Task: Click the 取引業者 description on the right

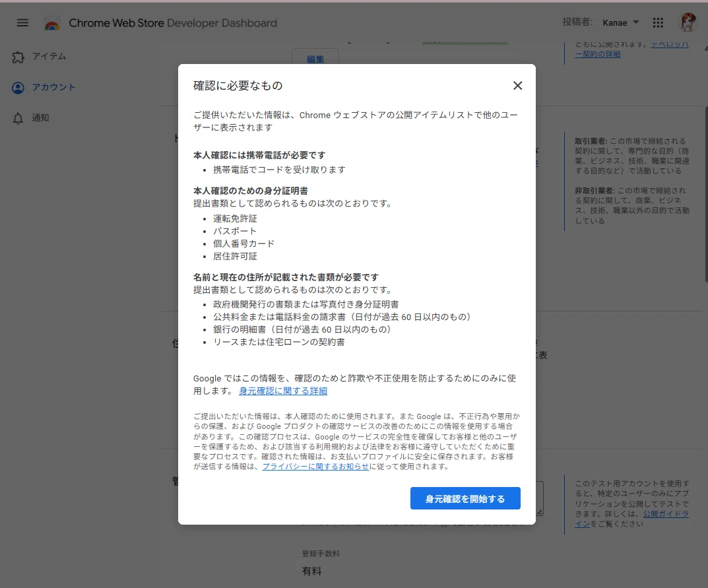Action: pos(631,156)
